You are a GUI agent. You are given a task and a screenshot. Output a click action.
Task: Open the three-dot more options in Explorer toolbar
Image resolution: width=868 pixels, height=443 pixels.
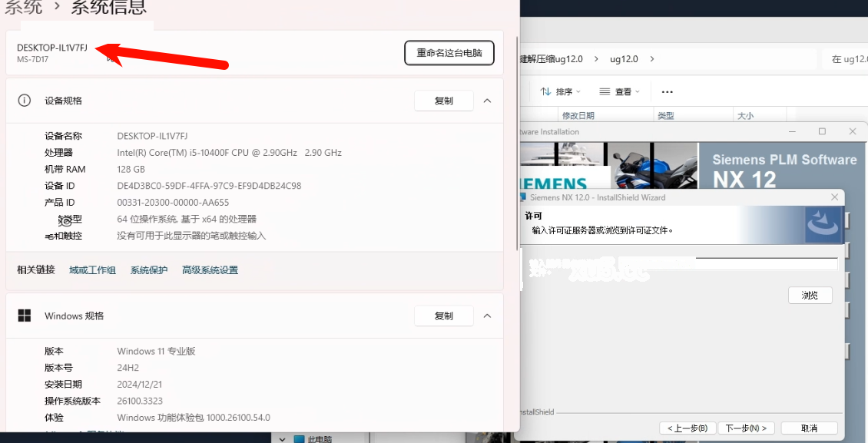coord(667,92)
